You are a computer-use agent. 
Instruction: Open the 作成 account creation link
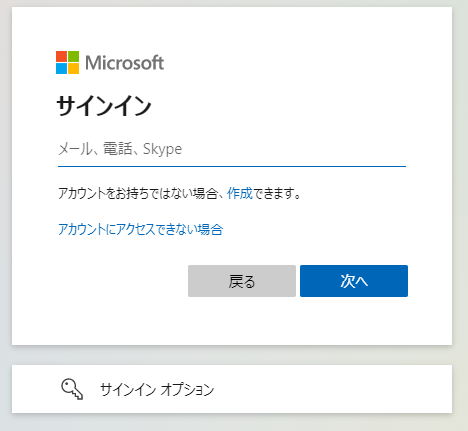click(240, 193)
